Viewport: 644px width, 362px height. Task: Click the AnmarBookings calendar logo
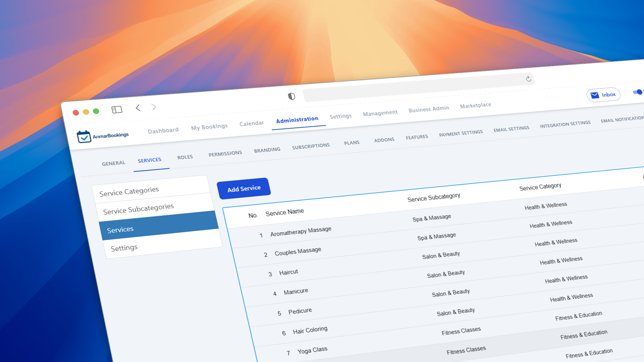pos(85,136)
